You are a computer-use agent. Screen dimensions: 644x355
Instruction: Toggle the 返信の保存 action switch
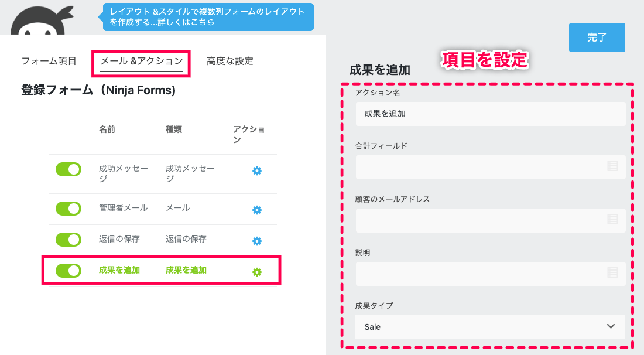pyautogui.click(x=68, y=240)
